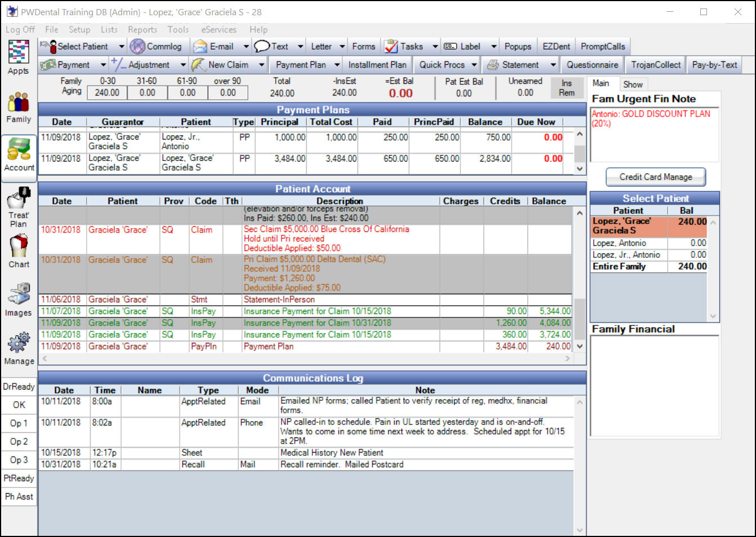The width and height of the screenshot is (756, 537).
Task: Expand the Payment dropdown arrow
Action: [x=103, y=65]
